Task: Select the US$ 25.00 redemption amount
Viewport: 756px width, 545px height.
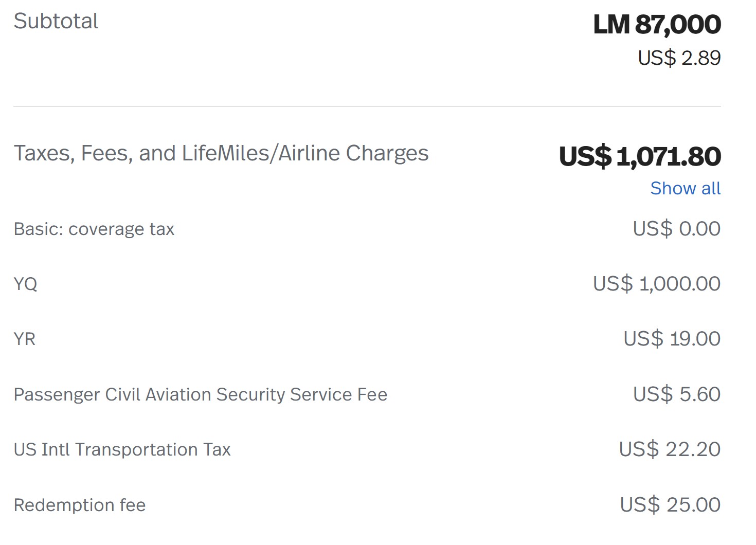Action: (670, 505)
